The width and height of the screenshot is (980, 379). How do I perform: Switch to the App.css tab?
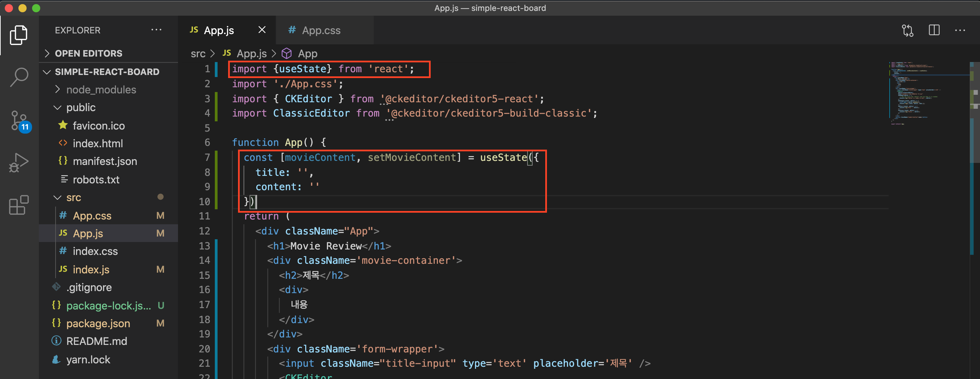[322, 30]
